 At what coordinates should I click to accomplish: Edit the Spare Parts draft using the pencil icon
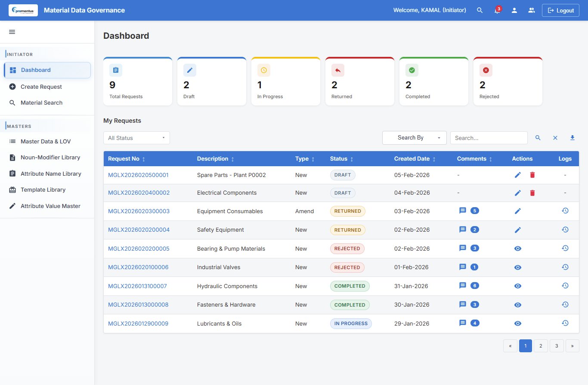(517, 175)
